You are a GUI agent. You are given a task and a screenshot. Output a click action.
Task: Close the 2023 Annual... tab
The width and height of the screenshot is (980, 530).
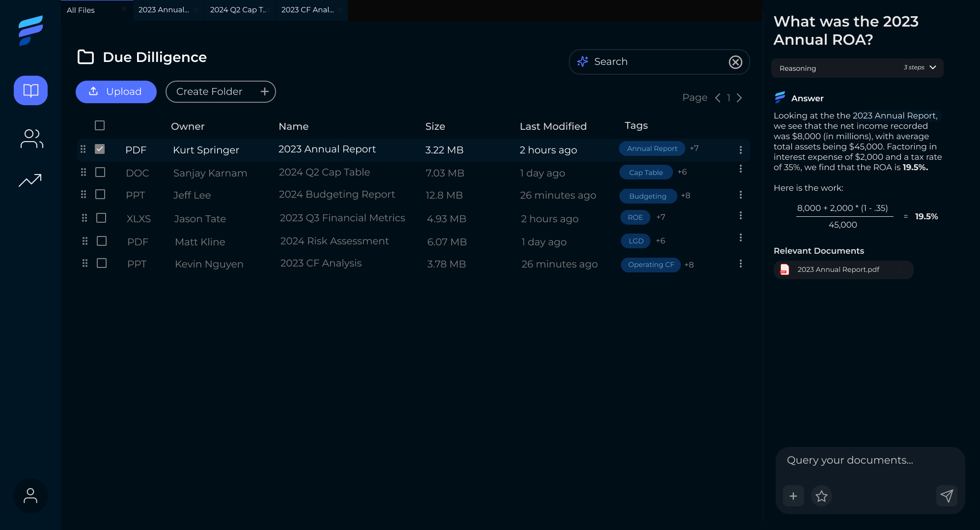point(196,10)
